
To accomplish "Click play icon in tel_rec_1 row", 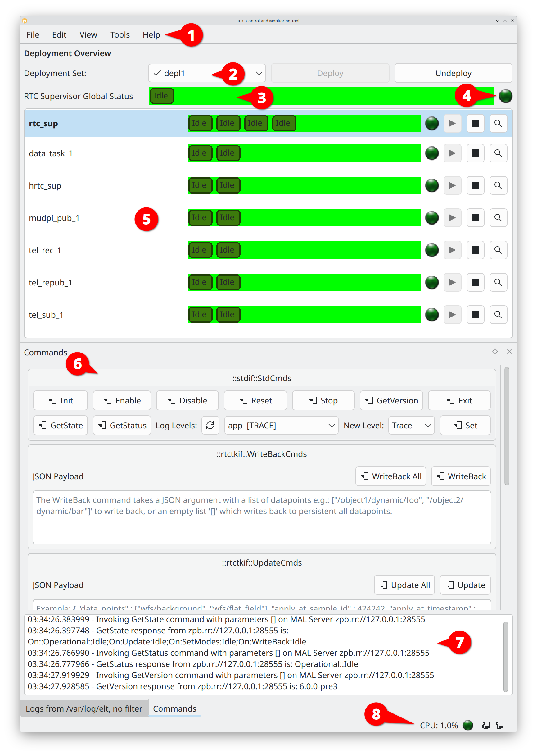I will coord(452,250).
